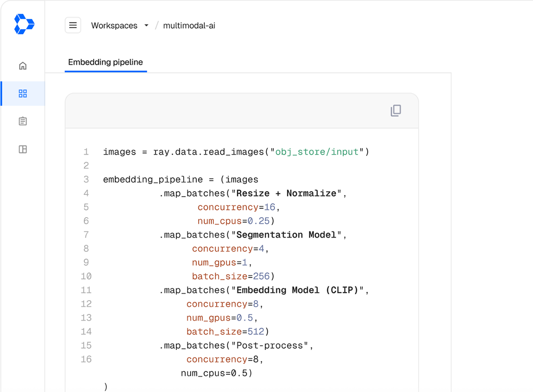The height and width of the screenshot is (392, 533).
Task: Open the Home panel from the sidebar
Action: pyautogui.click(x=23, y=65)
